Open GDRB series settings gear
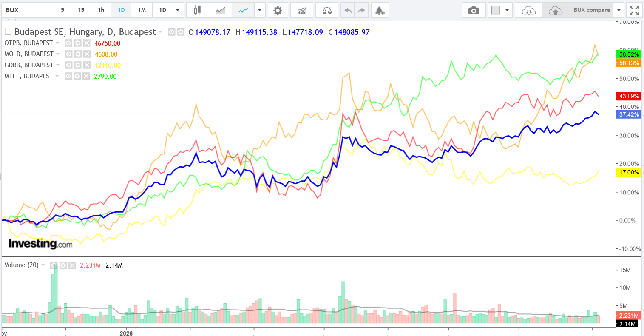Screen dimensions: 644x336 [78, 65]
